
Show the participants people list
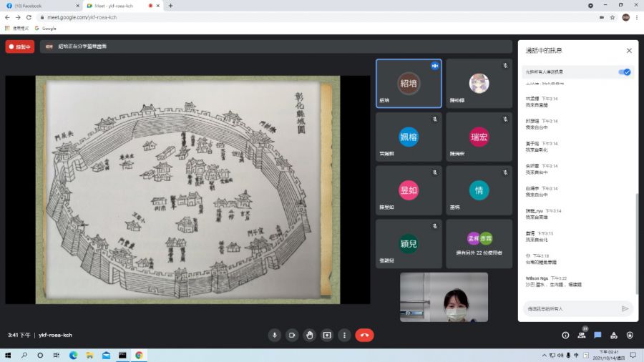coord(582,335)
